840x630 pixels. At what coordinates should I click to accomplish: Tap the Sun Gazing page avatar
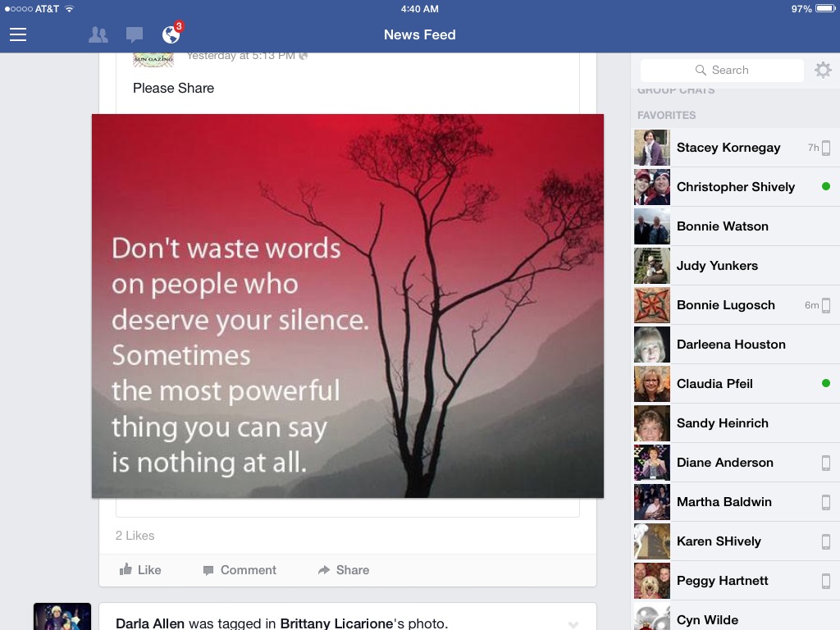tap(153, 59)
